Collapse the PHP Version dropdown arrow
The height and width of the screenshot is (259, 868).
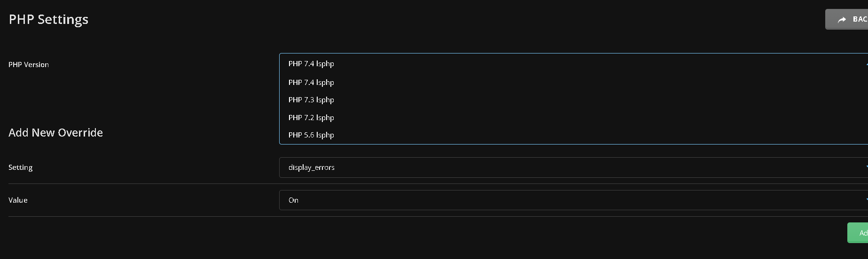click(x=866, y=64)
